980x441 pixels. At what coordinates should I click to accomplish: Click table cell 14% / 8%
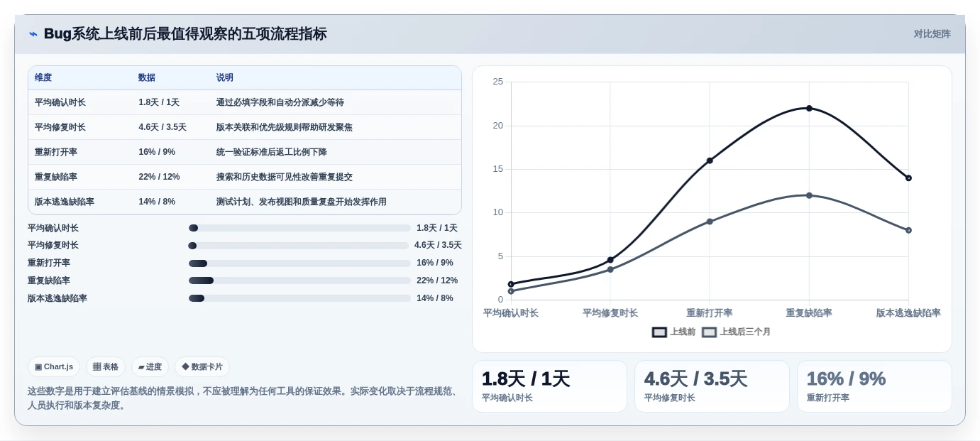pos(157,202)
